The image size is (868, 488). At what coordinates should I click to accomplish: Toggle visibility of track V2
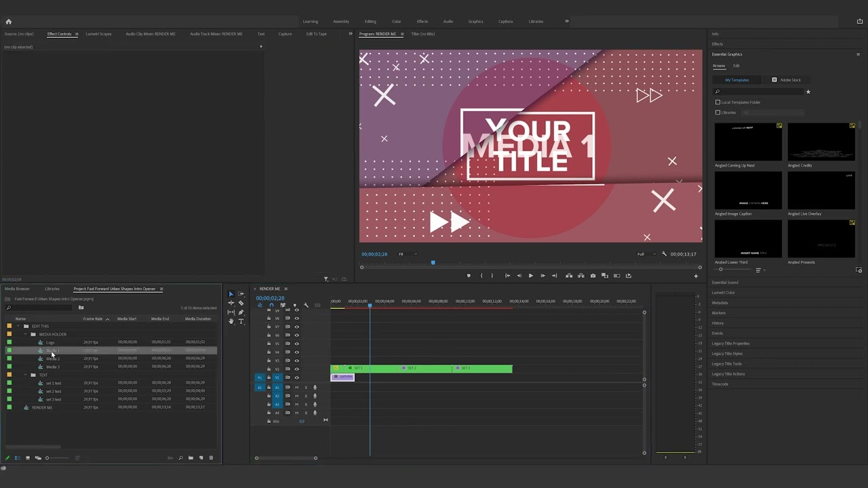point(296,369)
